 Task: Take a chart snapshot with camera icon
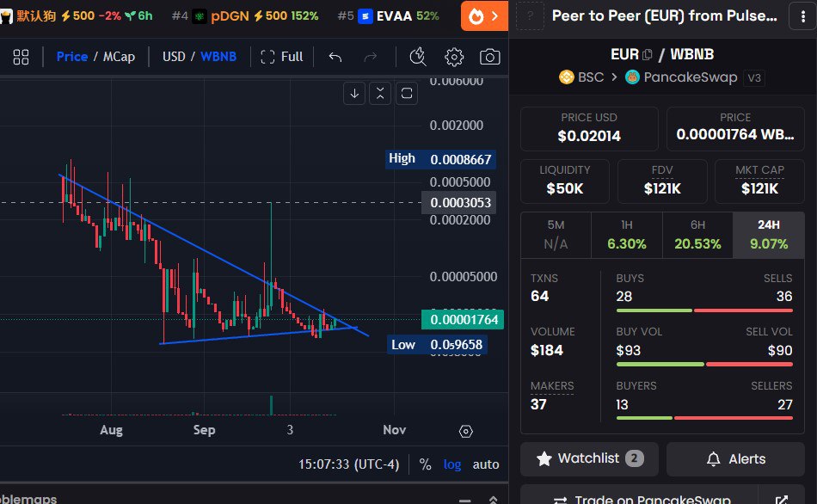click(x=490, y=57)
